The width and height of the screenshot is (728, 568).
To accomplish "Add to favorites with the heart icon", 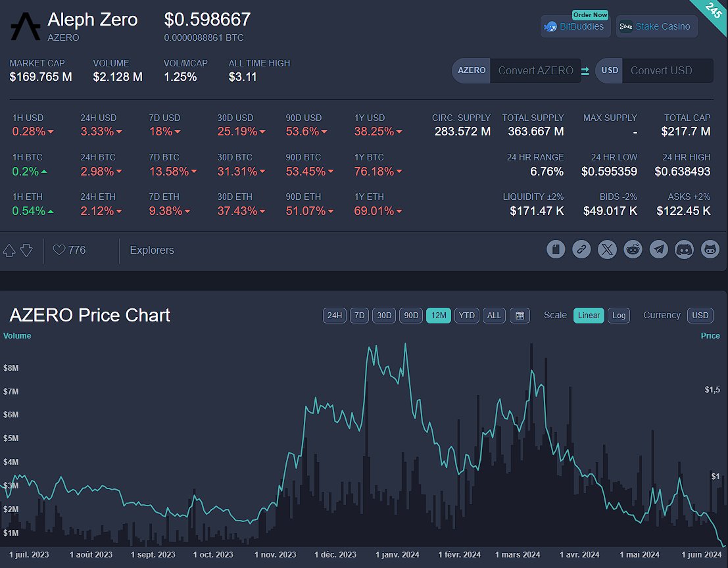I will point(59,250).
